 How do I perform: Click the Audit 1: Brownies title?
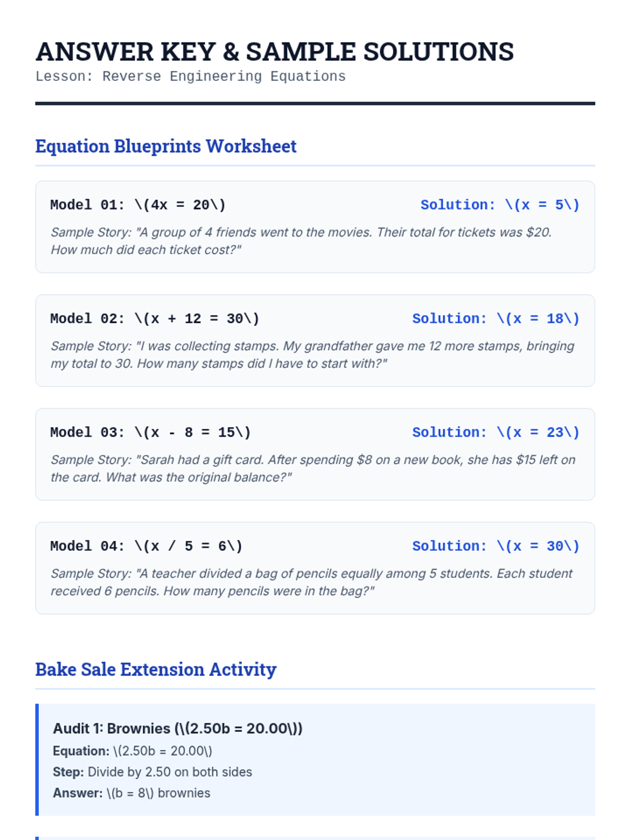pyautogui.click(x=178, y=729)
